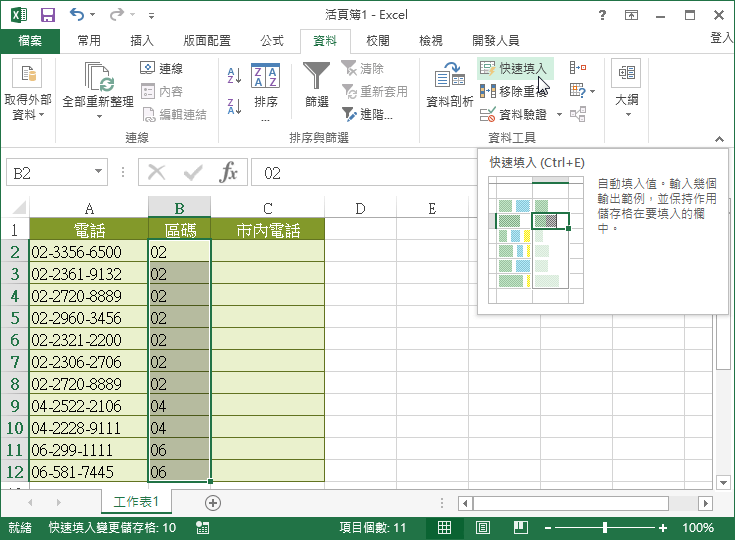Open the Excel application icon menu

[19, 15]
